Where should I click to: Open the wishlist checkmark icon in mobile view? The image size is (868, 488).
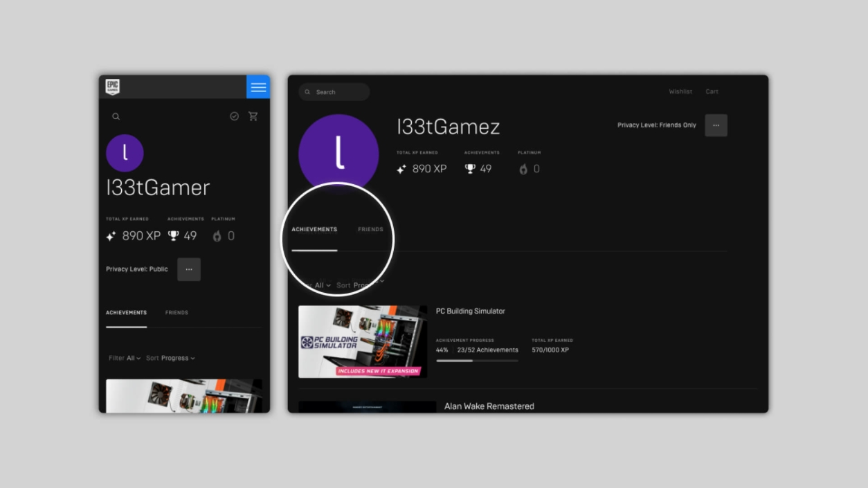pos(234,116)
